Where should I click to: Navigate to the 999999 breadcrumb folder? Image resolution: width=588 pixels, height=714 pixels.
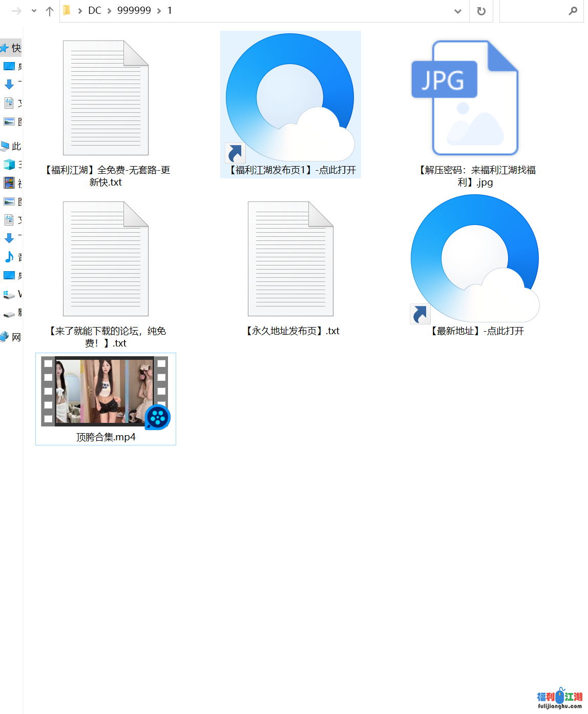click(x=134, y=10)
